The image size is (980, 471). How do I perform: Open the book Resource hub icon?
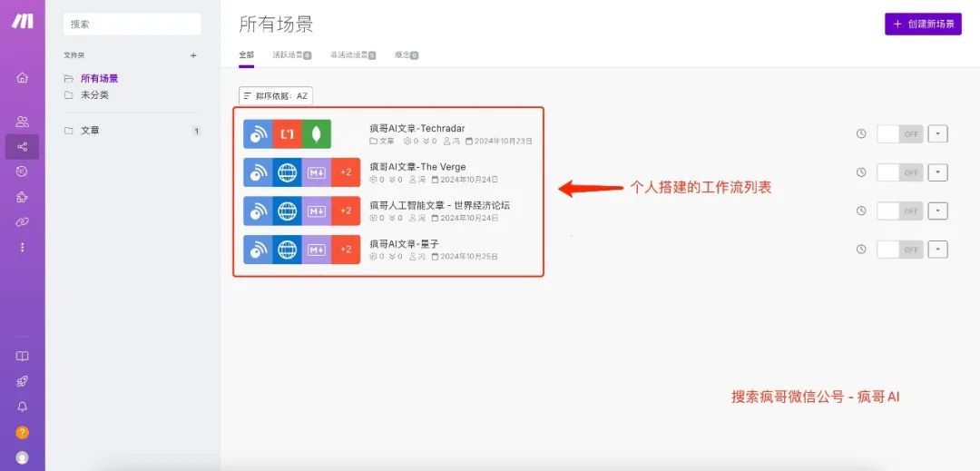(x=23, y=356)
